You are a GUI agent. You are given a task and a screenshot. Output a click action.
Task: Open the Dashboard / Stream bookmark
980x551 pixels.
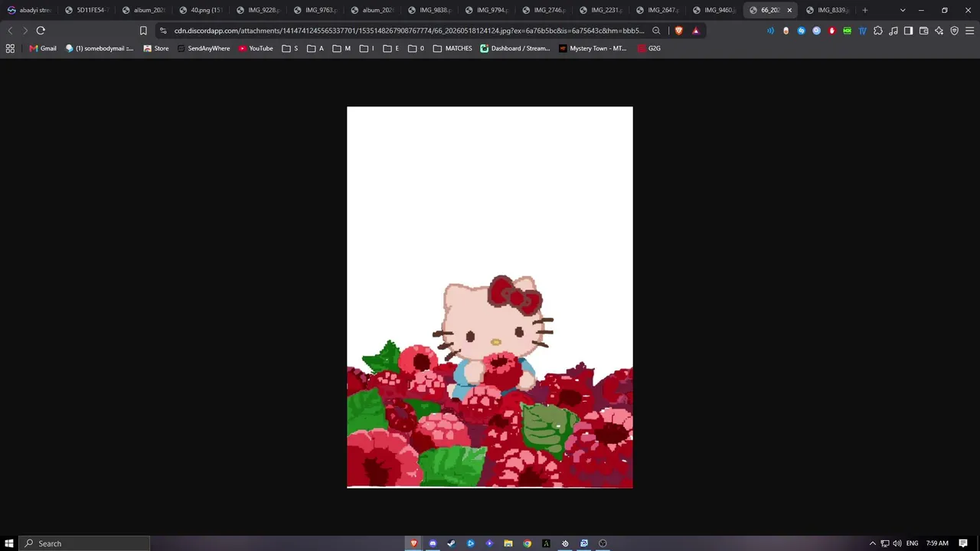point(515,48)
